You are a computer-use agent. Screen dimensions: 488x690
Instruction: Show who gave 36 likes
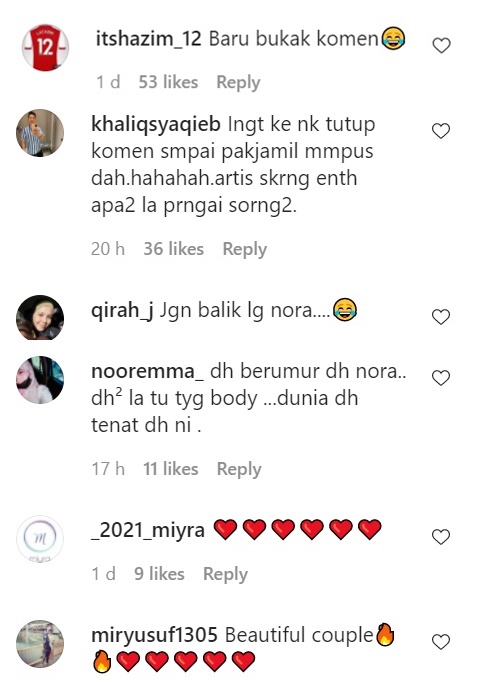pos(173,249)
